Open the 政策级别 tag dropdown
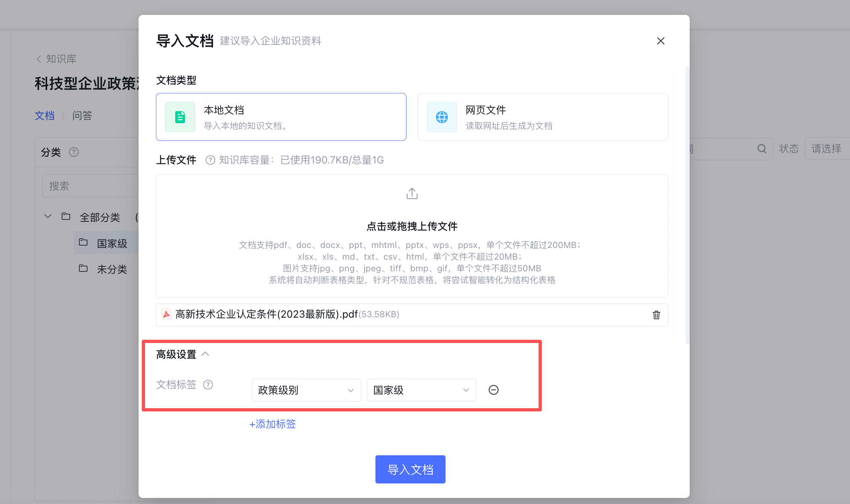 (306, 390)
